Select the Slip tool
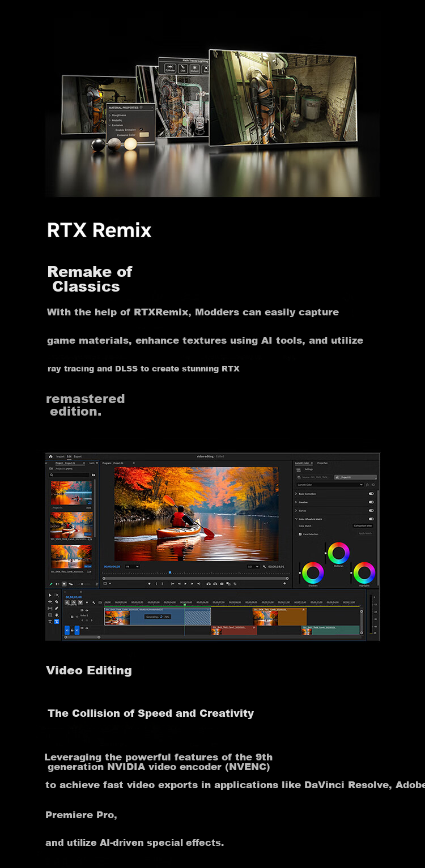This screenshot has height=868, width=425. pos(50,608)
